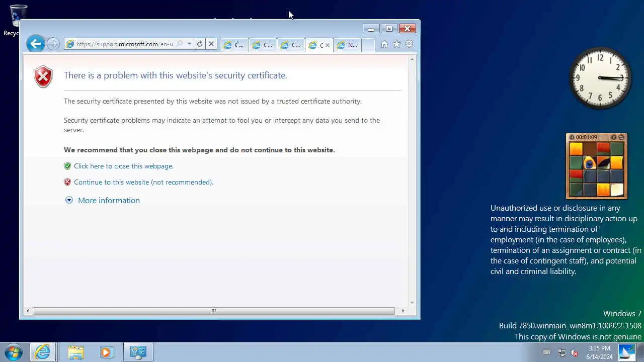The height and width of the screenshot is (362, 644).
Task: Click the fourth taskbar icon with monitor
Action: click(x=137, y=352)
